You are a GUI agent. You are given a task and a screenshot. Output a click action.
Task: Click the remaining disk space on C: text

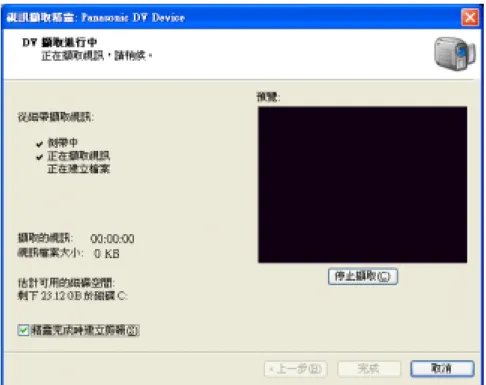72,296
